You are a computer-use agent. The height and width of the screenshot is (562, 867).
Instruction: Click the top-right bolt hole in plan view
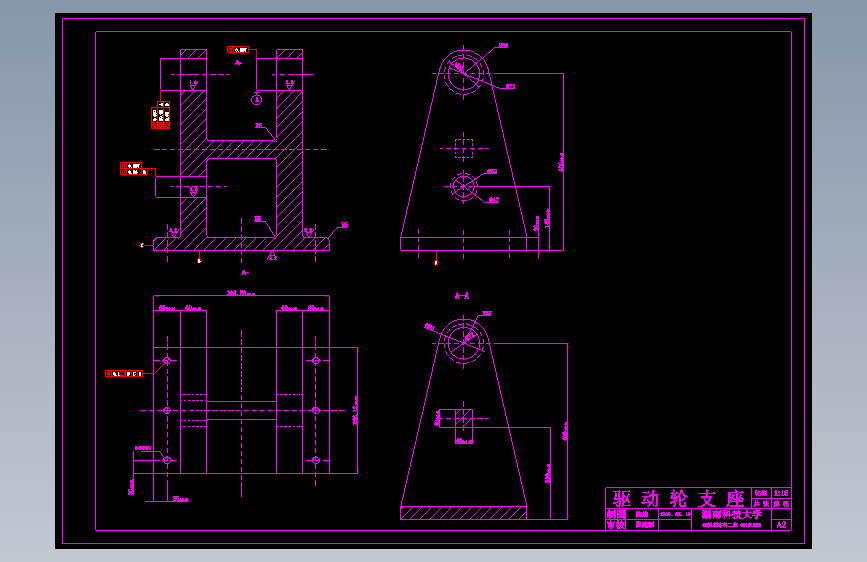pos(316,361)
